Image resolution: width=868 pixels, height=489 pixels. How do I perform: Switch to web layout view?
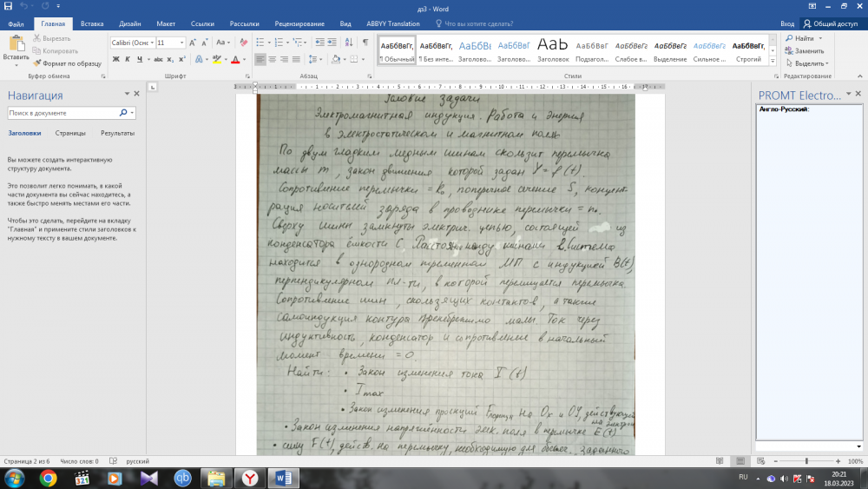point(760,461)
